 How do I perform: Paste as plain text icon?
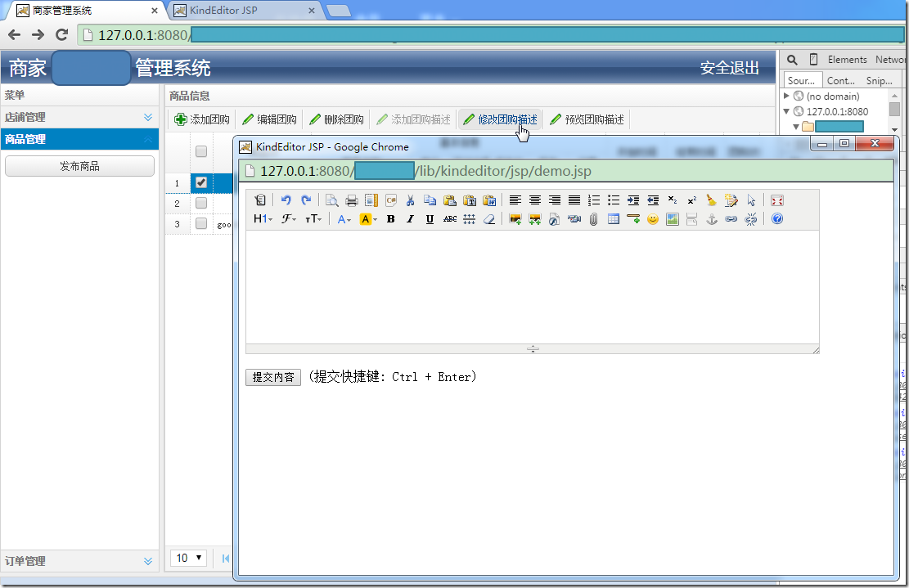470,200
